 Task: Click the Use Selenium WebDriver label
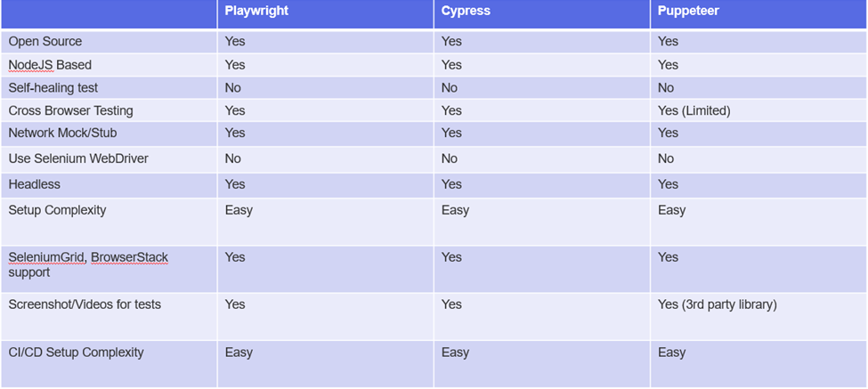(x=77, y=158)
